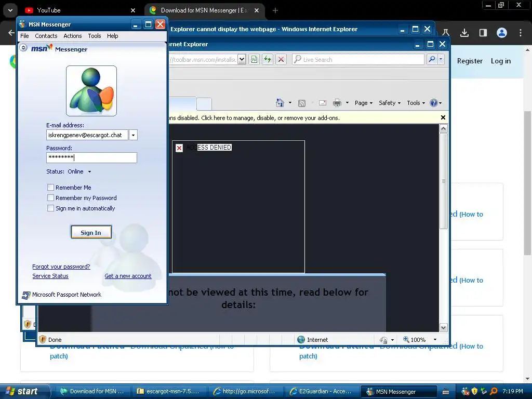The image size is (532, 399).
Task: Open a new Chrome tab
Action: click(x=275, y=10)
